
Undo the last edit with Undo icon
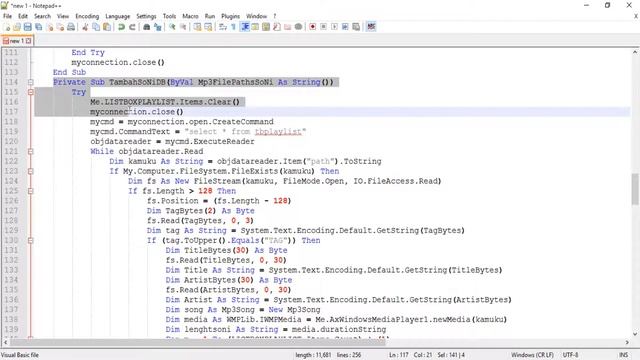click(x=121, y=27)
